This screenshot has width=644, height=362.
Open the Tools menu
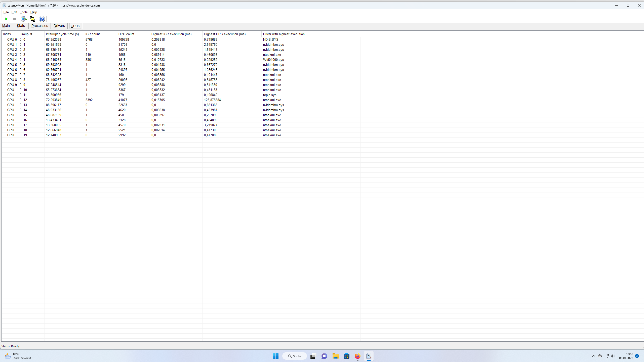pos(24,12)
